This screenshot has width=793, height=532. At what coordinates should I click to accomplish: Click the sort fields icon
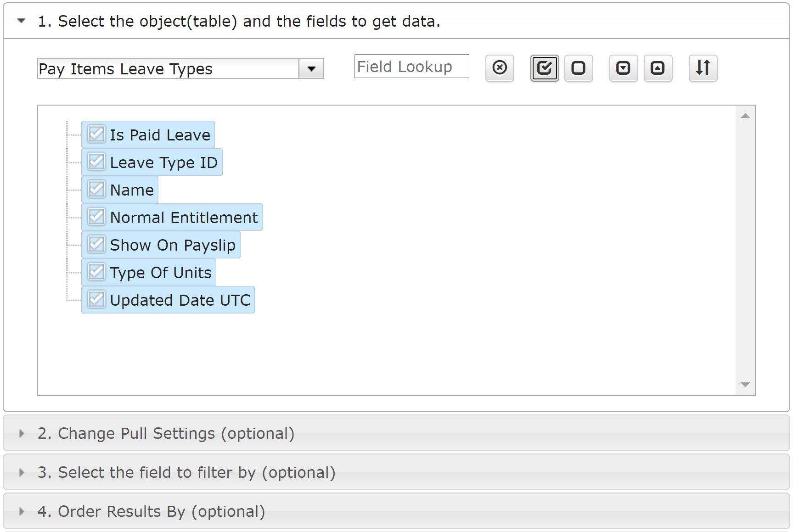tap(703, 68)
